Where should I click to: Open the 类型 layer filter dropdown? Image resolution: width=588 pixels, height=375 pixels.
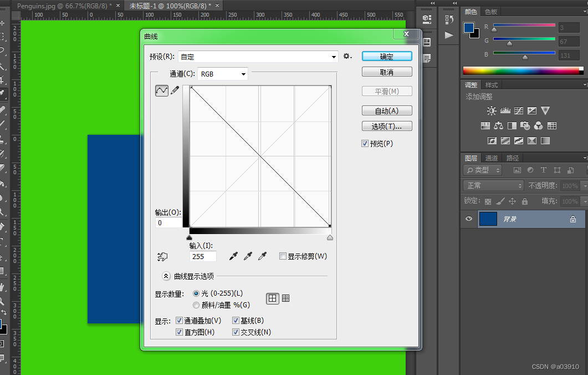pos(483,170)
